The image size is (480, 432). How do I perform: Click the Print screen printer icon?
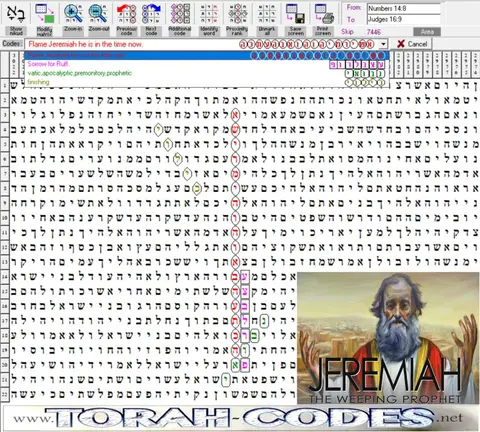point(324,14)
